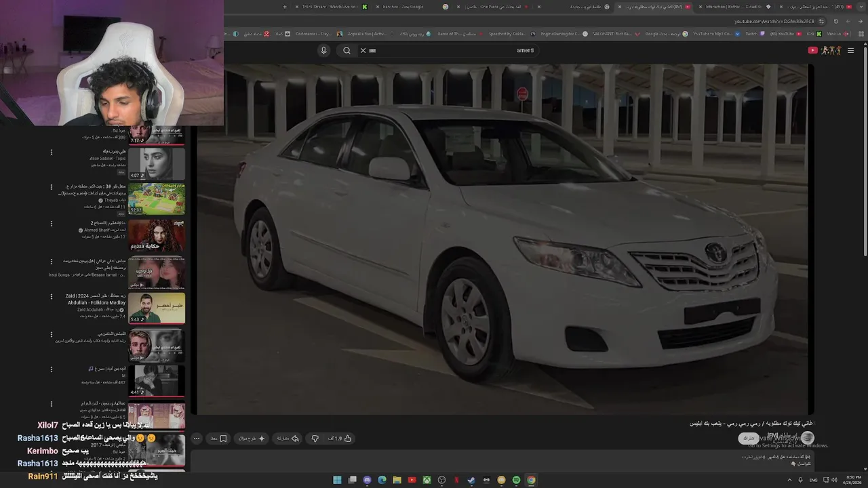Click the YouTube voice search microphone
Viewport: 868px width, 488px height.
pos(323,50)
